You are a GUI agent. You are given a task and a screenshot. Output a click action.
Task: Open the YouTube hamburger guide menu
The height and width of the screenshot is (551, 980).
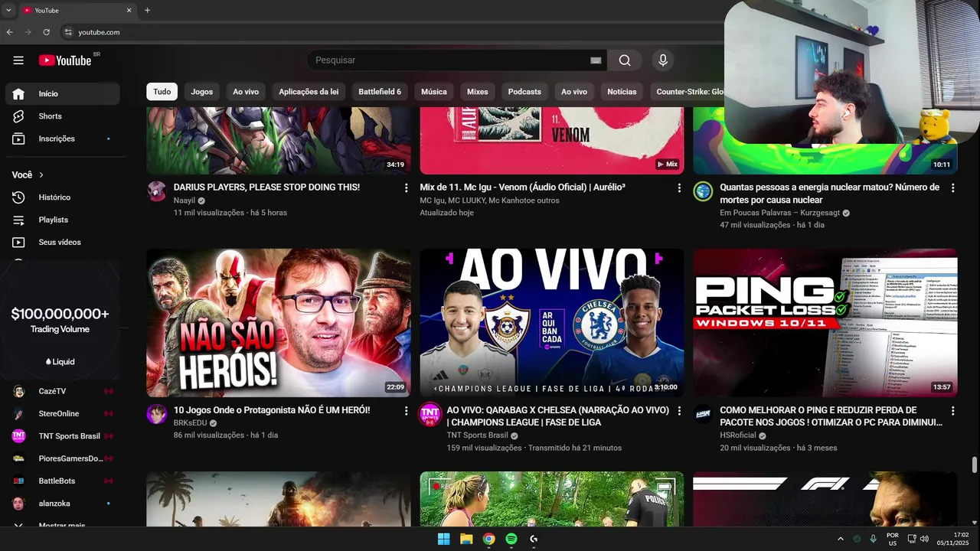tap(18, 60)
